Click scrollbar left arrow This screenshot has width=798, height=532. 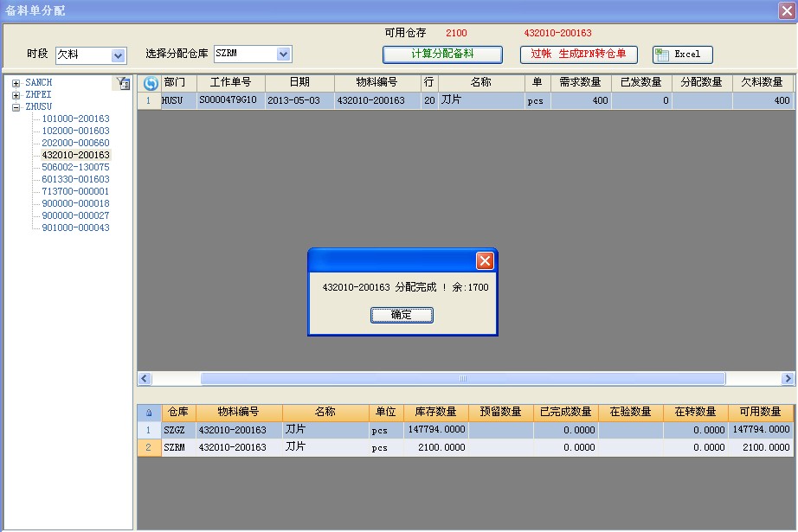pos(145,378)
